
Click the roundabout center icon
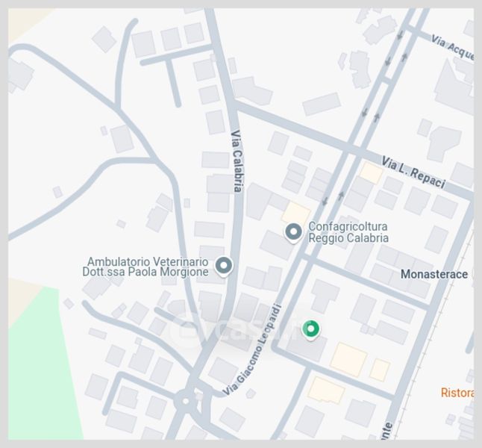point(185,401)
